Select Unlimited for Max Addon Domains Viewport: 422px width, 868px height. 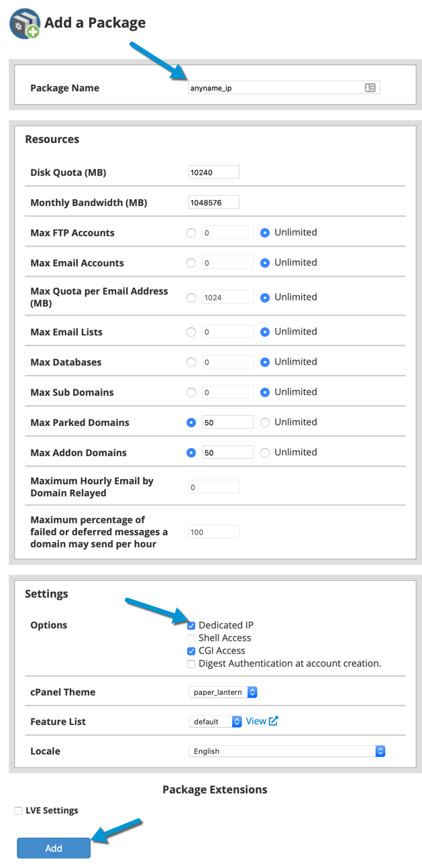(x=265, y=453)
